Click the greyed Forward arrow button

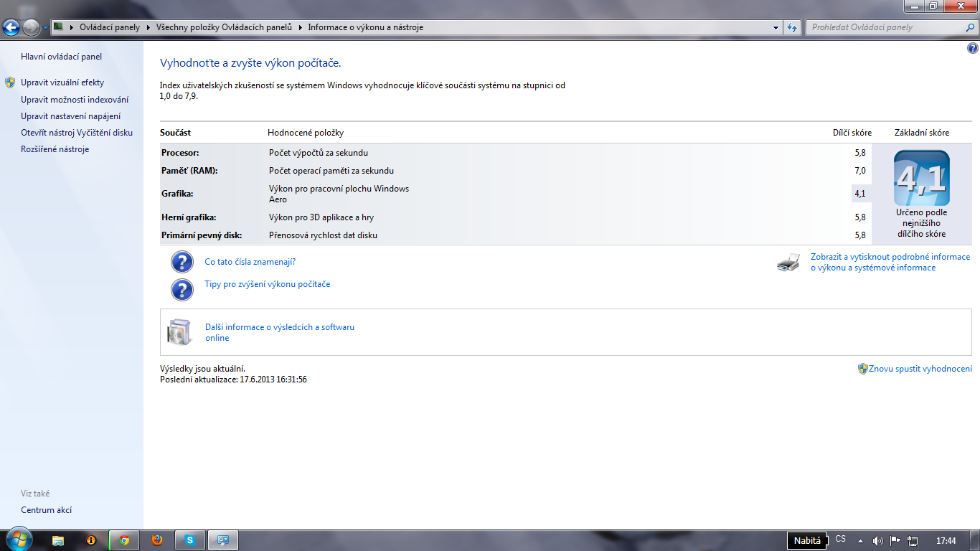[x=32, y=28]
